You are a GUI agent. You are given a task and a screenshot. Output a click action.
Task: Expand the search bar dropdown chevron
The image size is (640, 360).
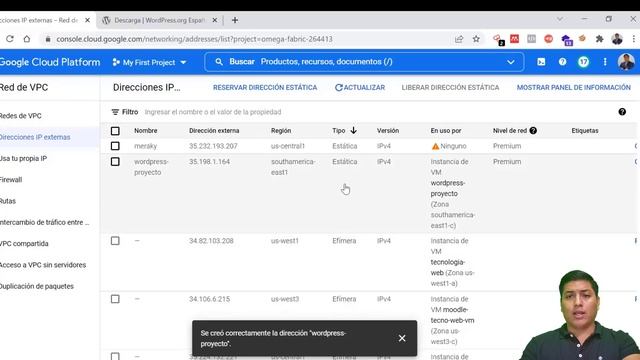[511, 62]
